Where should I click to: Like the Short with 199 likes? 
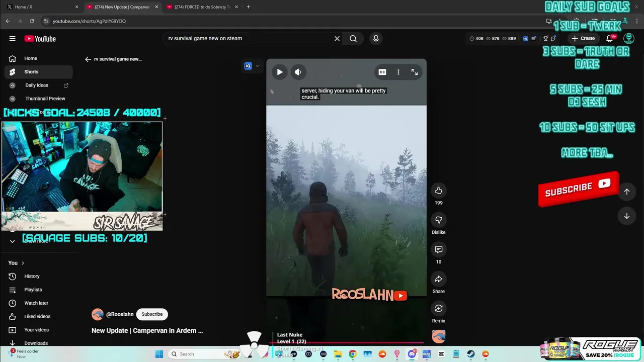coord(438,190)
